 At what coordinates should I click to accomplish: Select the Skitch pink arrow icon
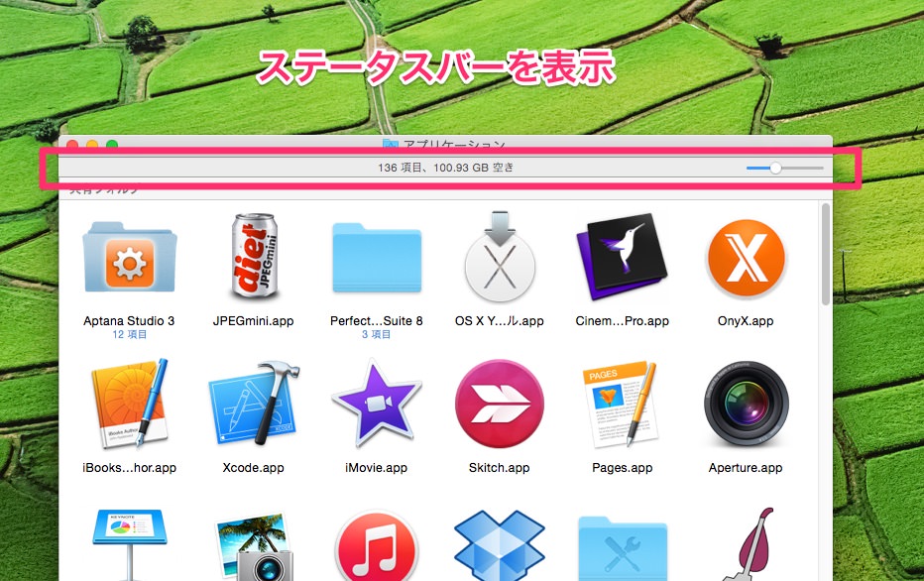click(x=500, y=405)
